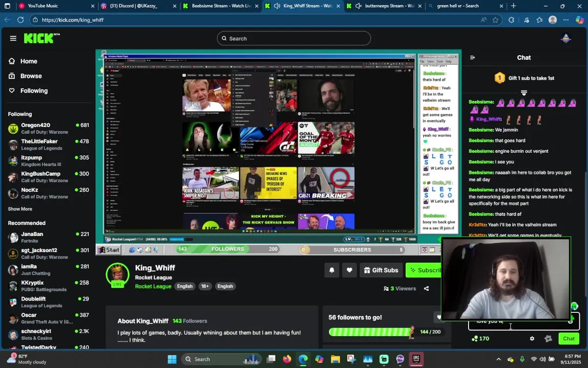Collapse the chat panel
Viewport: 588px width, 368px height.
pyautogui.click(x=473, y=57)
